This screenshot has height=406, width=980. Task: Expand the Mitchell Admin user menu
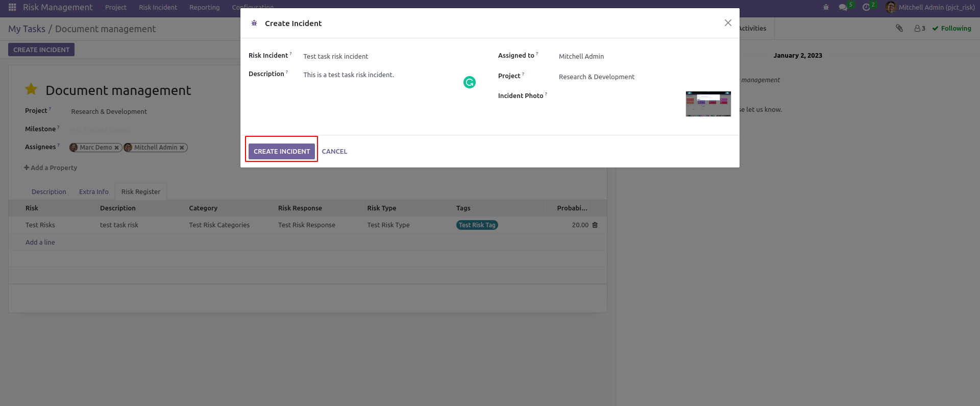[930, 7]
